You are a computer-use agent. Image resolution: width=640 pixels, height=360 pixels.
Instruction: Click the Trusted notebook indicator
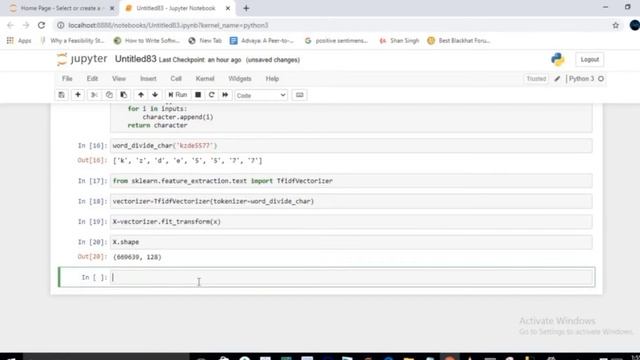coord(536,79)
